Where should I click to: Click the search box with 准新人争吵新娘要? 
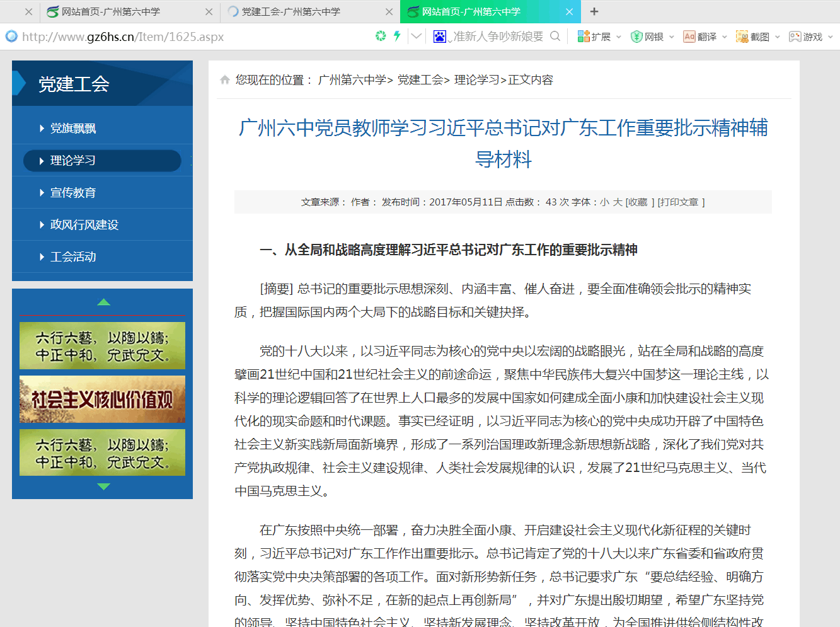[498, 37]
